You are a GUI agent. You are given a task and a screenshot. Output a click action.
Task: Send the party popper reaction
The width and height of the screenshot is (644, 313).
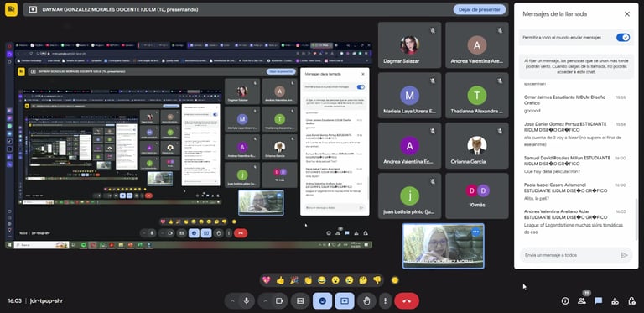click(294, 280)
